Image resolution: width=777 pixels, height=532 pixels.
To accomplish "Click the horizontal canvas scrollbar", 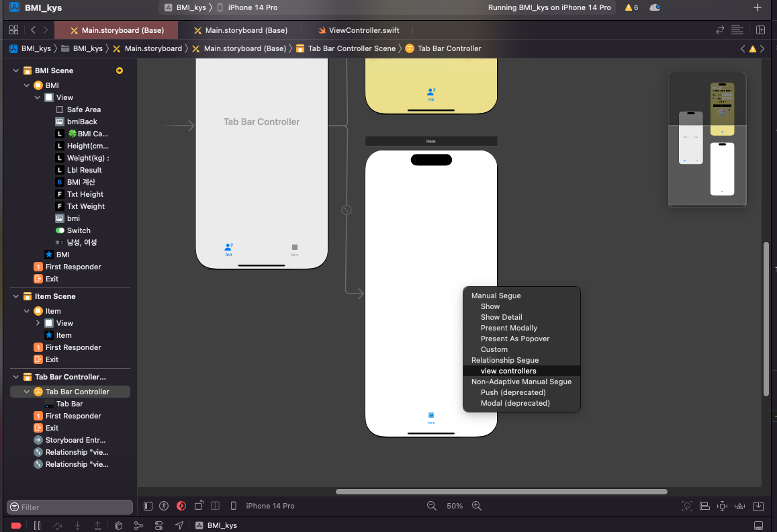I will (x=502, y=492).
